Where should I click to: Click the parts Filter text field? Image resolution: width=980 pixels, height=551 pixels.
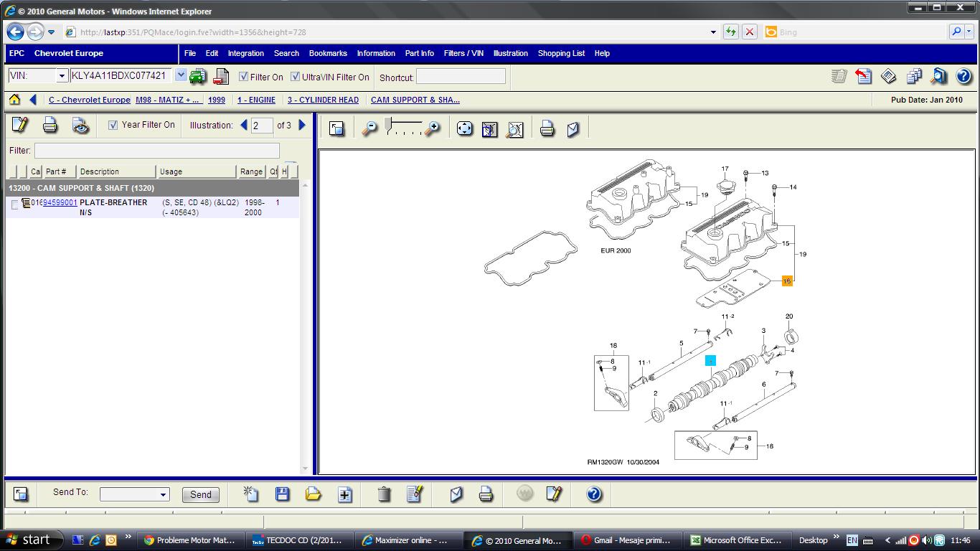(x=157, y=151)
